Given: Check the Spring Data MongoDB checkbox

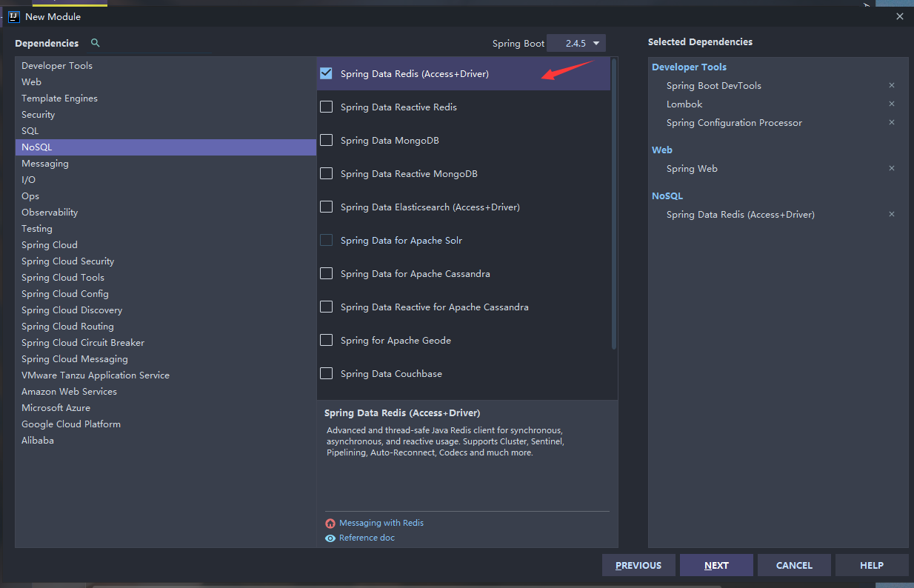Looking at the screenshot, I should coord(326,140).
